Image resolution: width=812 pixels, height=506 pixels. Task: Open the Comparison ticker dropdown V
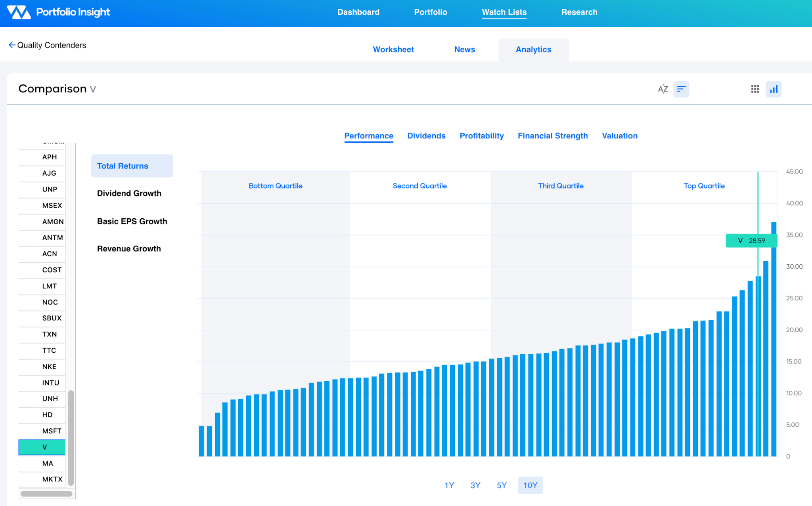pos(93,89)
